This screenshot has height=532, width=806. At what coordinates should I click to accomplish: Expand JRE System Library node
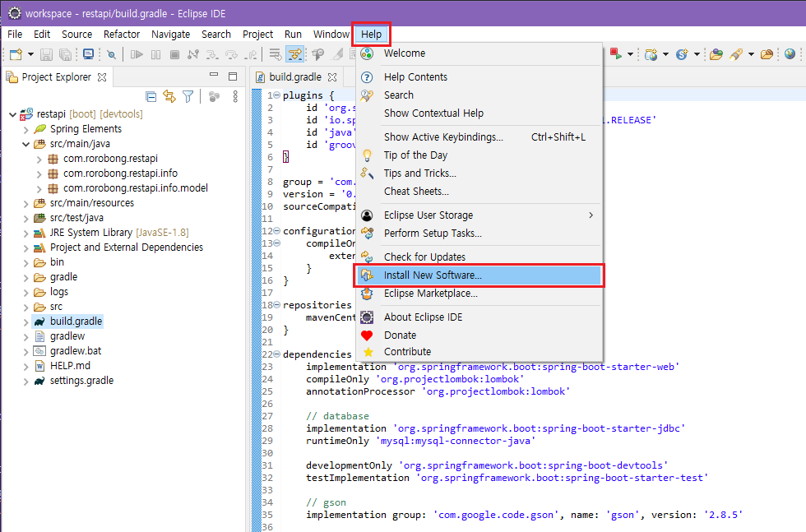coord(25,234)
